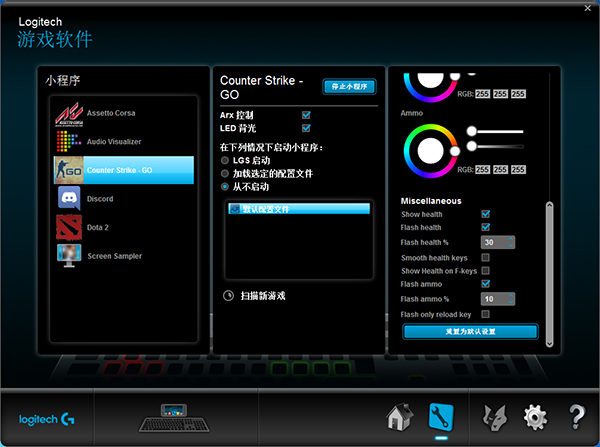Image resolution: width=600 pixels, height=447 pixels.
Task: Select the Audio Visualizer list row
Action: point(124,142)
